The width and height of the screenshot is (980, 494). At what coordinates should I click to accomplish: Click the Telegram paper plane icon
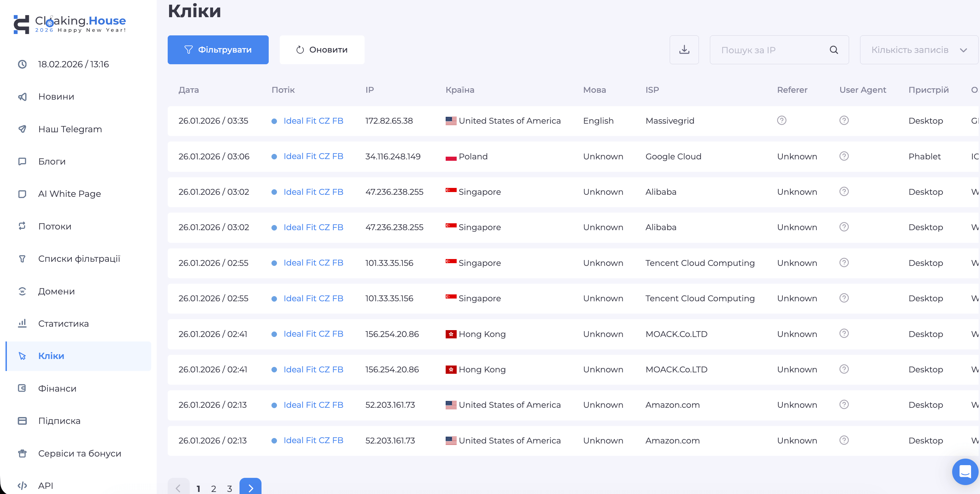pyautogui.click(x=22, y=129)
